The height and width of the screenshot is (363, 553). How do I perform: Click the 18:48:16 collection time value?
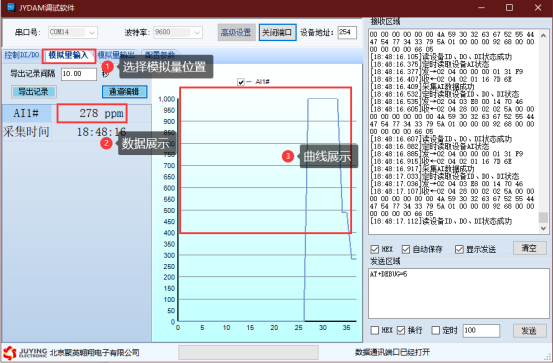click(x=101, y=132)
